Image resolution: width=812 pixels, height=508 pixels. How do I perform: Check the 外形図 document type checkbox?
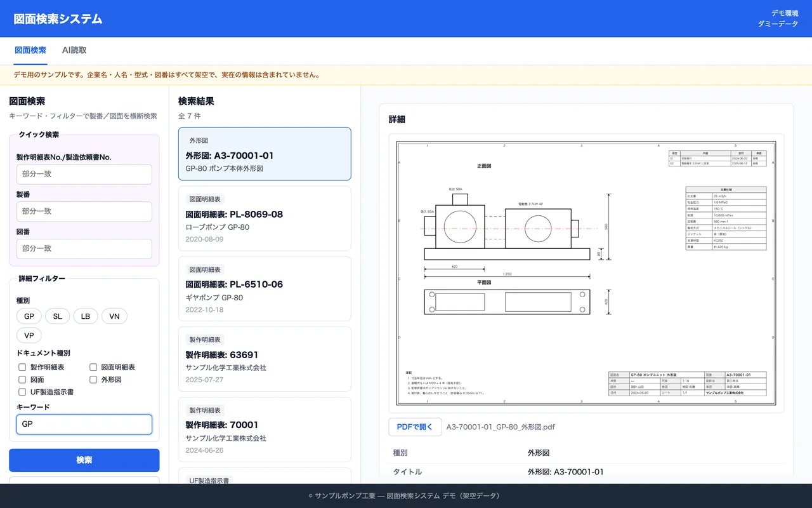pyautogui.click(x=93, y=379)
